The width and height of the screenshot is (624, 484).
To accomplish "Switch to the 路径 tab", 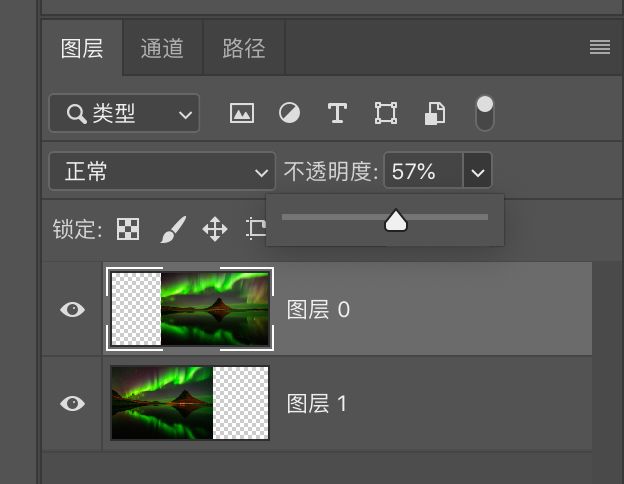I will tap(244, 48).
